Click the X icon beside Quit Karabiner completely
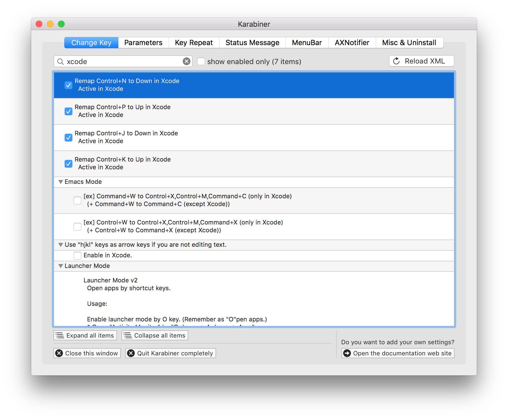The width and height of the screenshot is (508, 420). [x=131, y=353]
